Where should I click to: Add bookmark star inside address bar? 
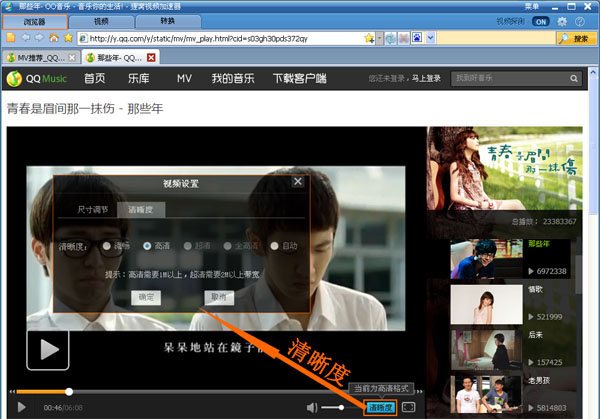click(369, 38)
